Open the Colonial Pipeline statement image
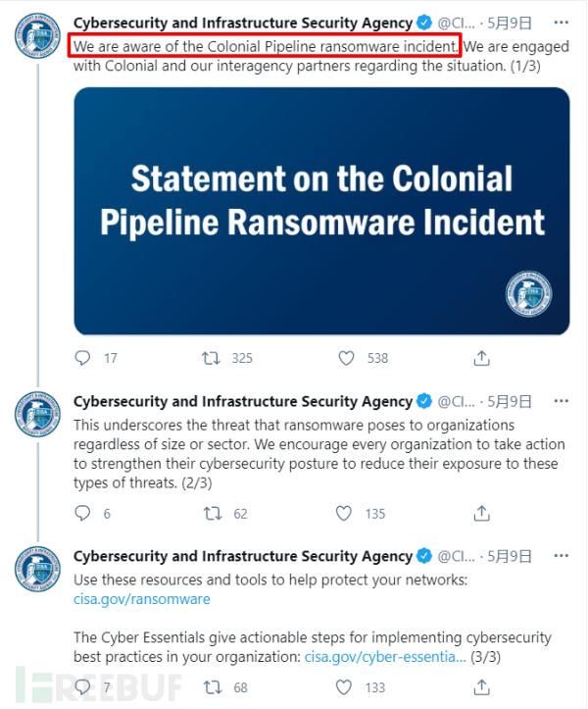Screen dimensions: 588x709 click(321, 211)
